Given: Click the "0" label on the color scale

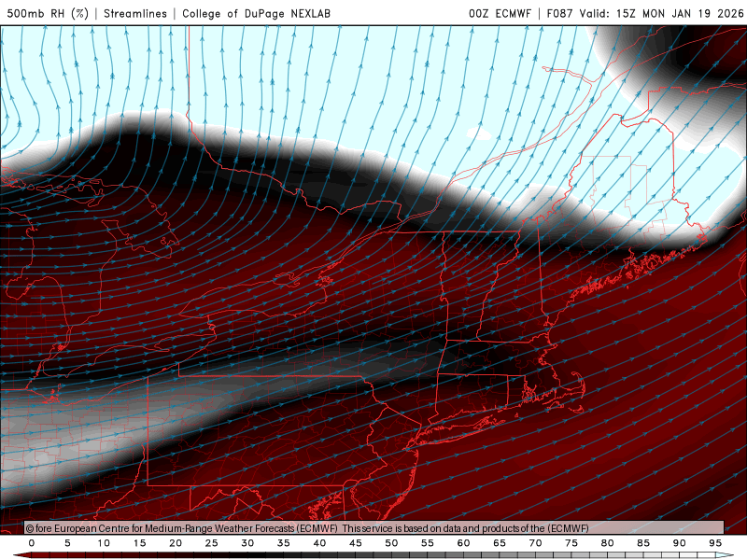Looking at the screenshot, I should pos(32,543).
